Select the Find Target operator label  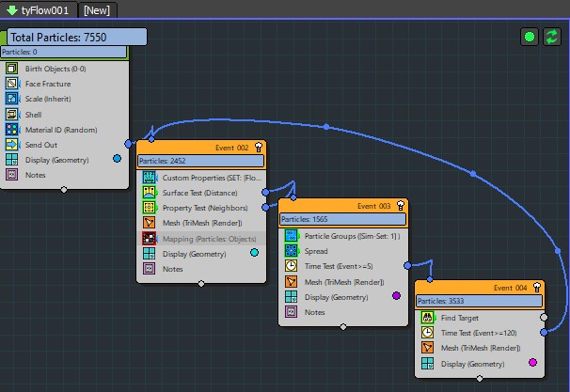click(x=460, y=318)
